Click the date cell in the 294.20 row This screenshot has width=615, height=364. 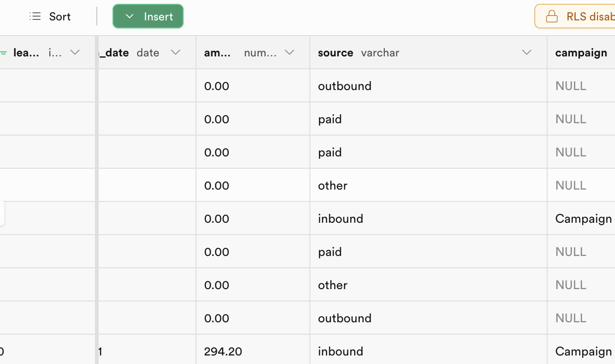point(147,351)
